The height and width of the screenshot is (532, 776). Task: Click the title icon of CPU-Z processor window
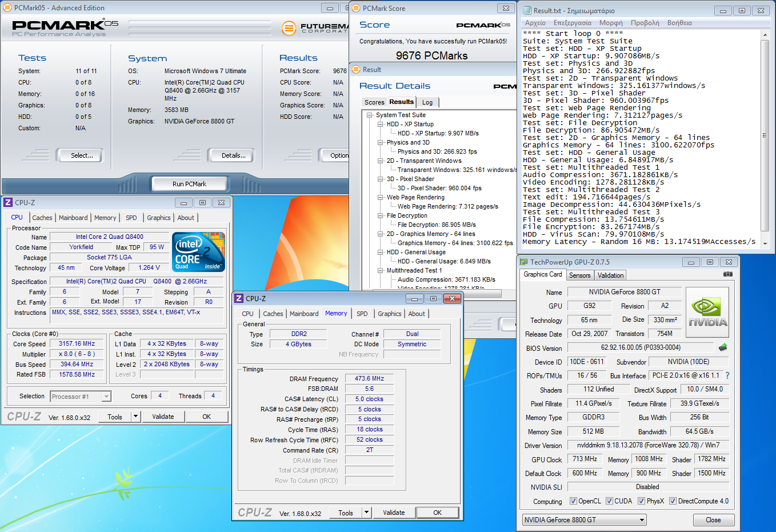(x=8, y=202)
